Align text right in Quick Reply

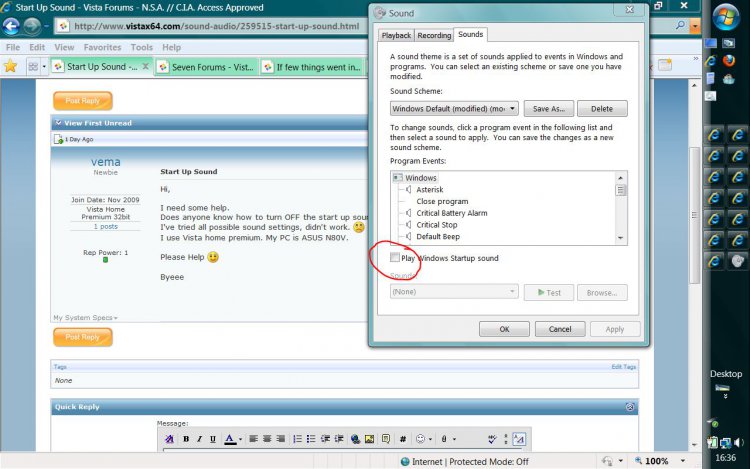click(x=281, y=439)
